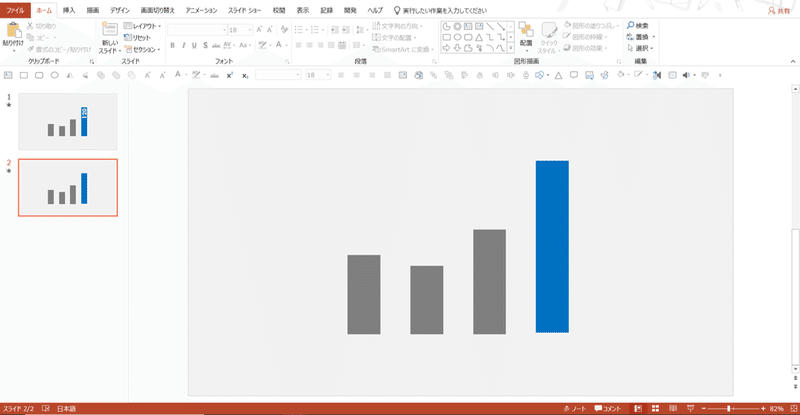This screenshot has width=800, height=415.
Task: Click the ノート (Notes) status bar button
Action: 575,409
